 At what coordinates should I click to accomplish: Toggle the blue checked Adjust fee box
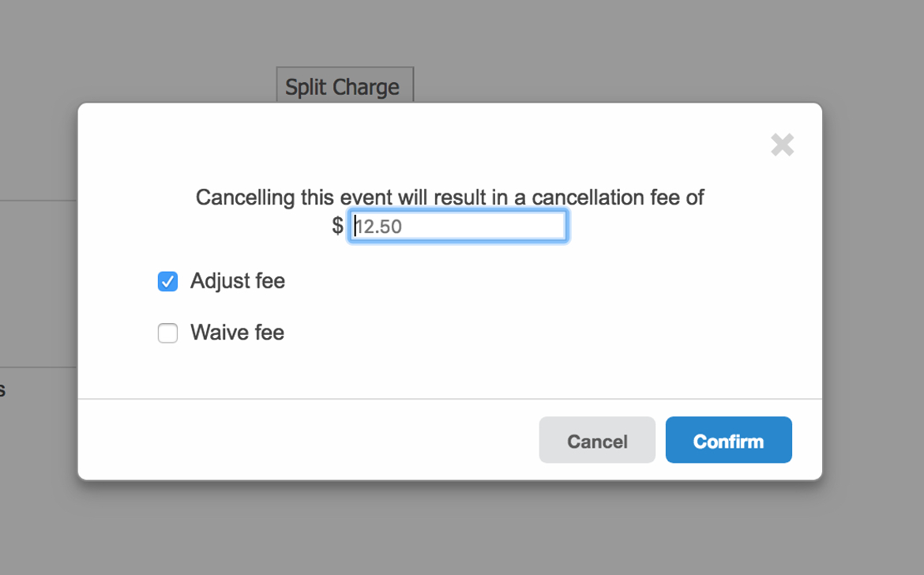pos(167,281)
